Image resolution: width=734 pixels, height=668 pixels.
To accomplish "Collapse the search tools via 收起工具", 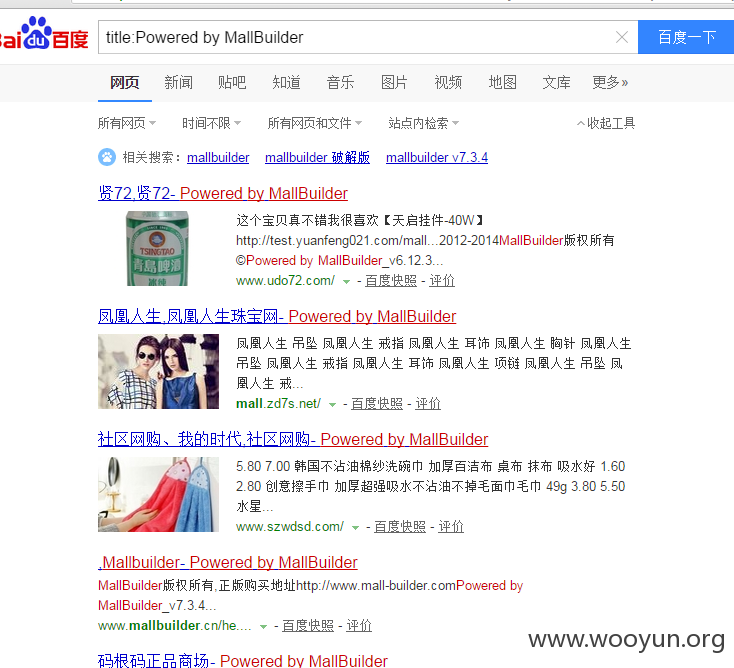I will [x=606, y=123].
